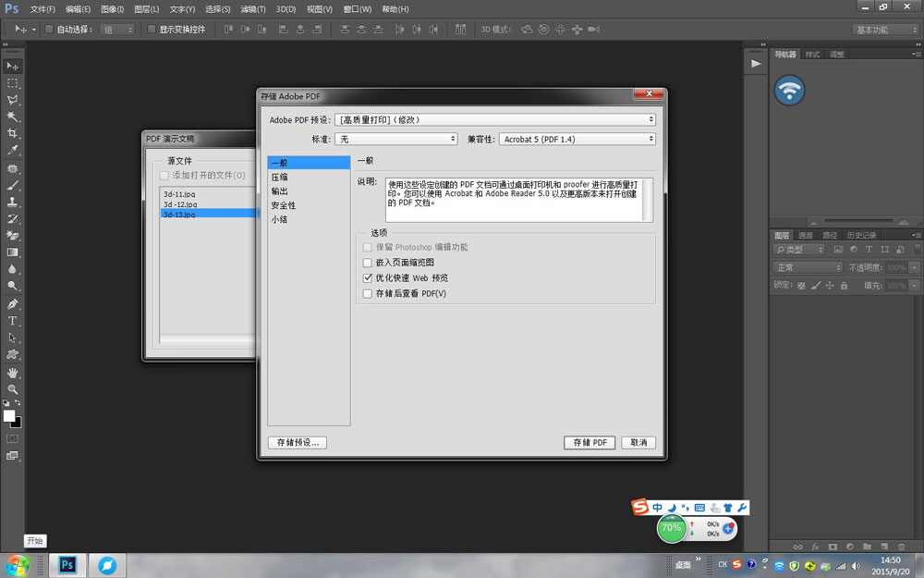924x578 pixels.
Task: Select the Horizontal Type tool
Action: (x=12, y=321)
